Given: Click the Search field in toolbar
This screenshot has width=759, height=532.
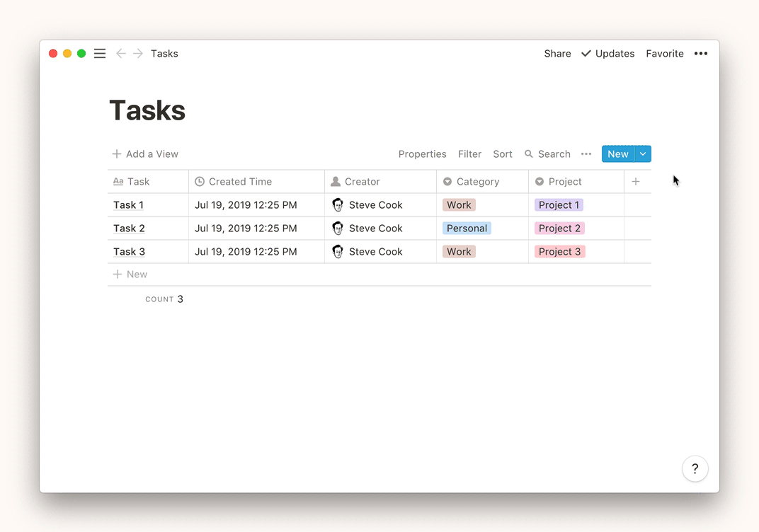Looking at the screenshot, I should (x=547, y=154).
